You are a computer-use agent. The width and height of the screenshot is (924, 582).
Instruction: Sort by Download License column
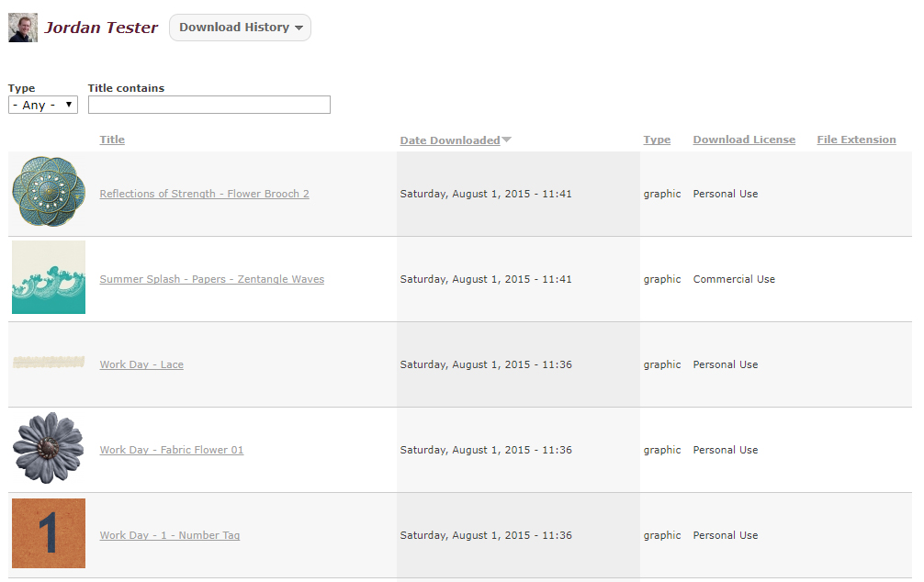pos(744,140)
